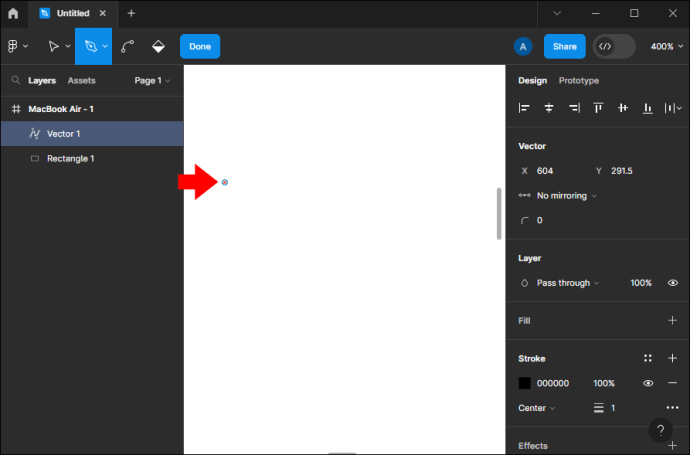Click the Done button
This screenshot has width=690, height=455.
coord(200,46)
